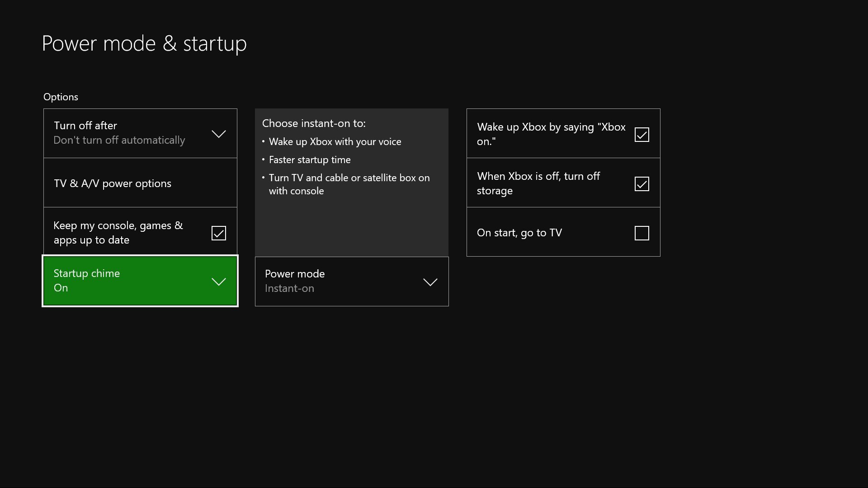Click "Don't turn off automatically" text
Image resolution: width=868 pixels, height=488 pixels.
click(119, 140)
